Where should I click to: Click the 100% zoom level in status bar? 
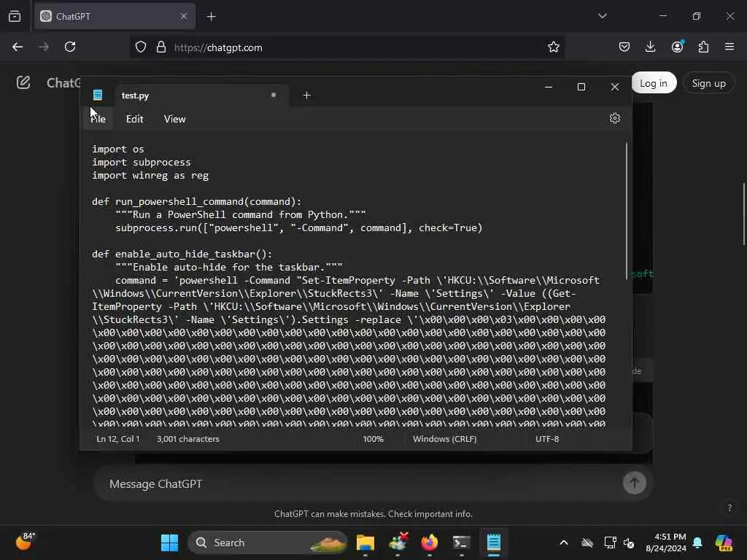(373, 439)
